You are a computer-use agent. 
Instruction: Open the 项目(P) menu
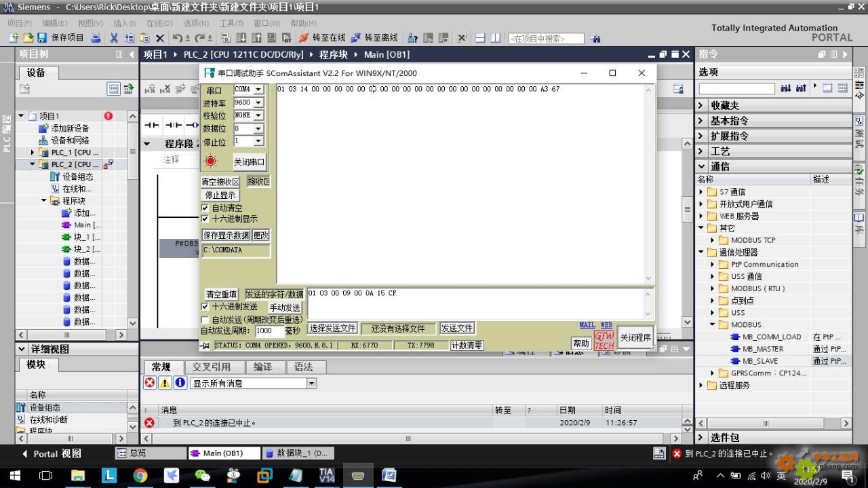(20, 23)
